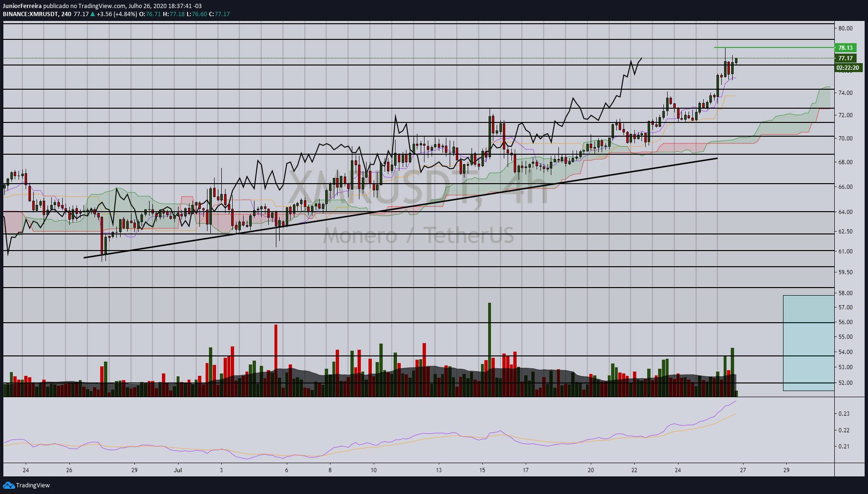868x494 pixels.
Task: Click the 74.00 price axis label
Action: click(845, 93)
